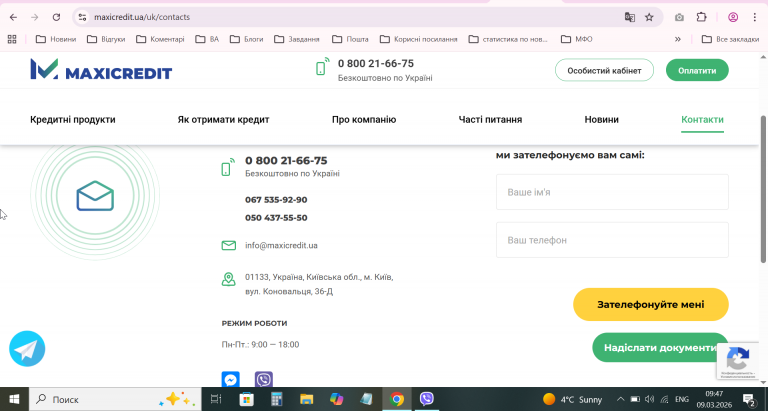Open Пошта bookmarks folder

pyautogui.click(x=350, y=39)
